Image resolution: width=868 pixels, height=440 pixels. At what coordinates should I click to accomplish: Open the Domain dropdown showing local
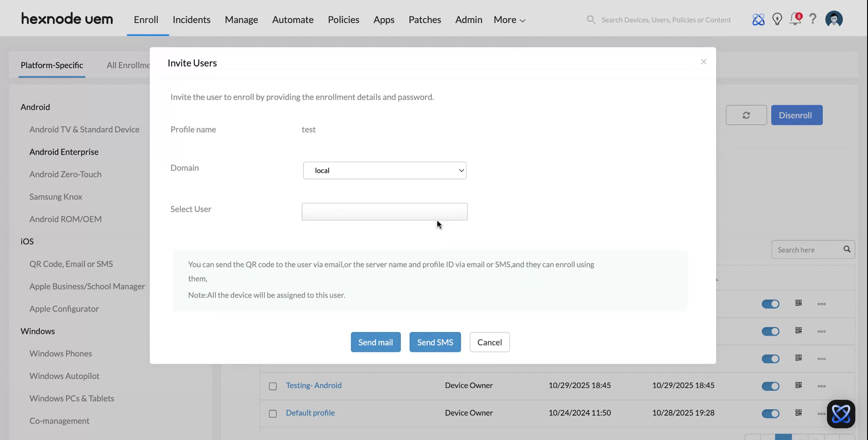point(384,170)
